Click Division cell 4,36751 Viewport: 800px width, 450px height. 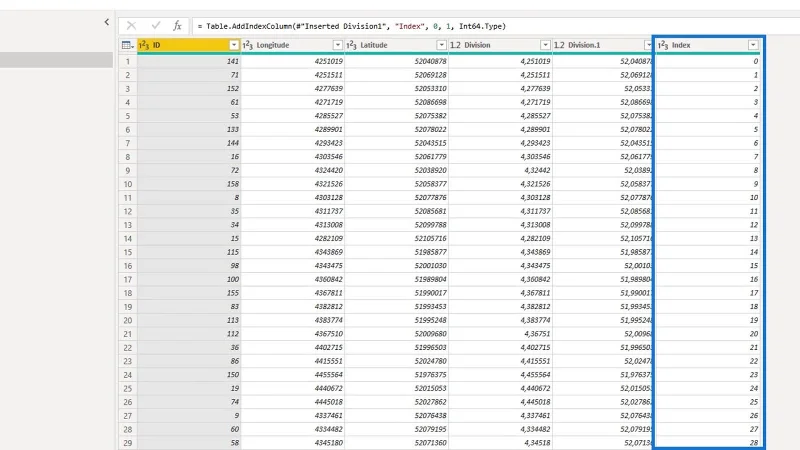click(500, 334)
